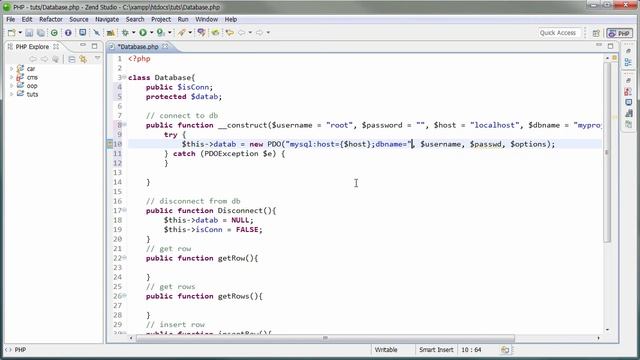
Task: Select the PHP perspective button
Action: [x=619, y=33]
